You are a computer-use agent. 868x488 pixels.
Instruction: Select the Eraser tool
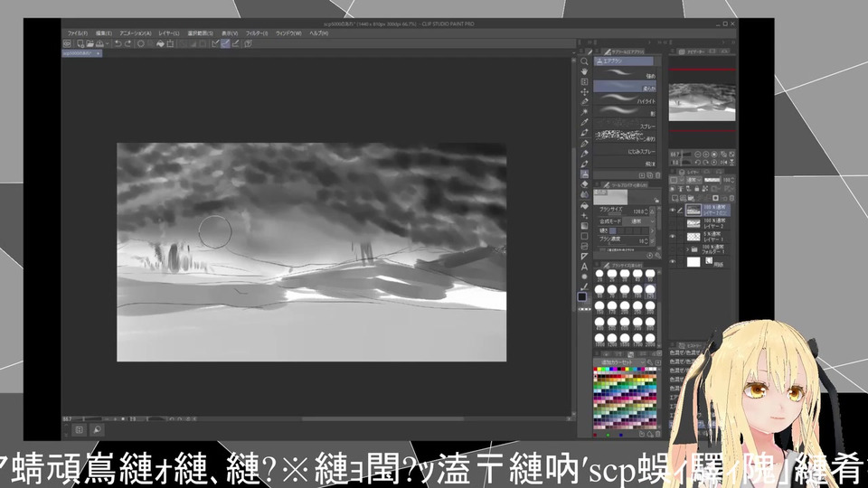pos(585,183)
